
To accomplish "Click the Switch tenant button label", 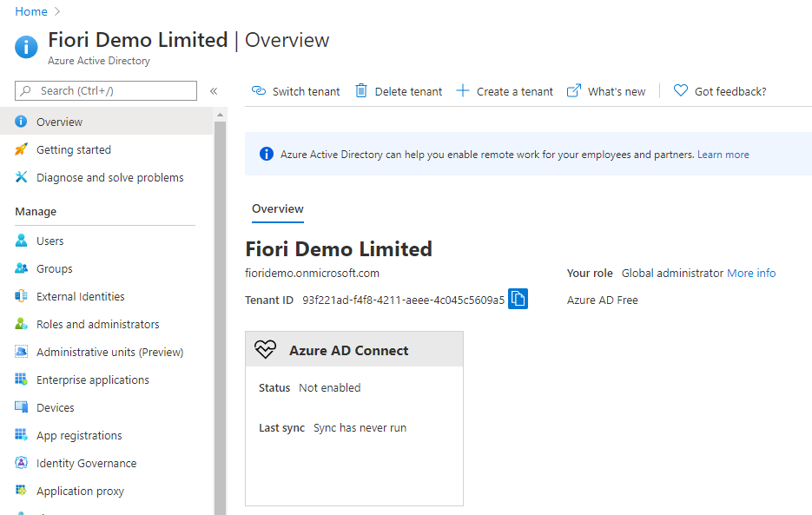I will tap(306, 91).
